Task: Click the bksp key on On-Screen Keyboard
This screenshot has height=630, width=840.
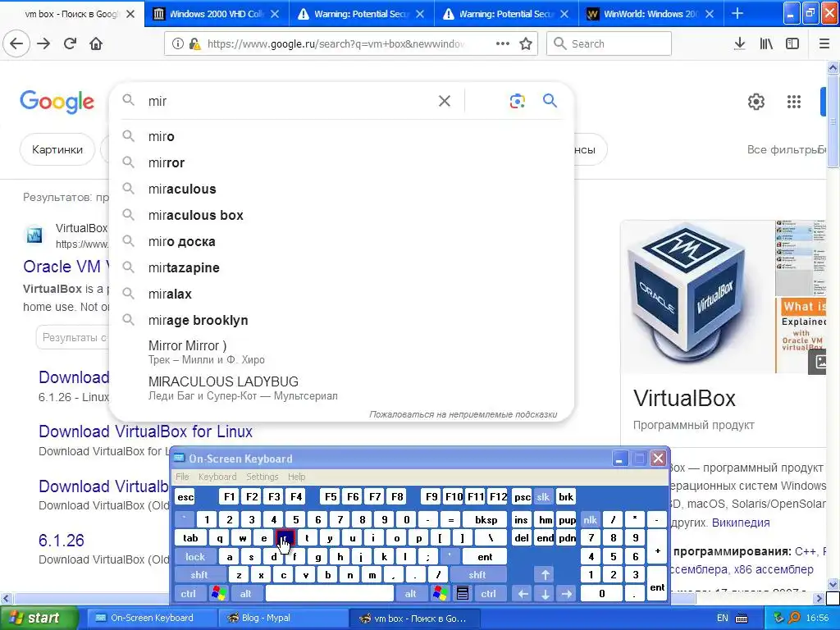Action: [x=486, y=519]
